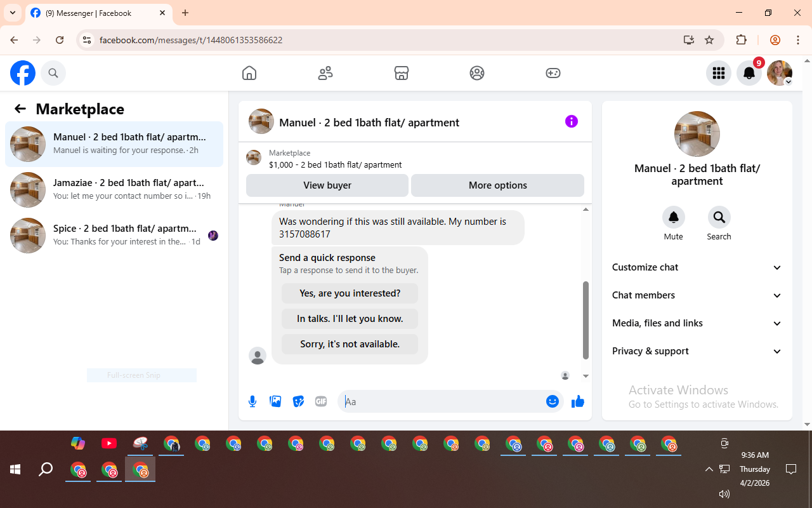Open the Gaming controller icon in top navigation

click(x=553, y=73)
